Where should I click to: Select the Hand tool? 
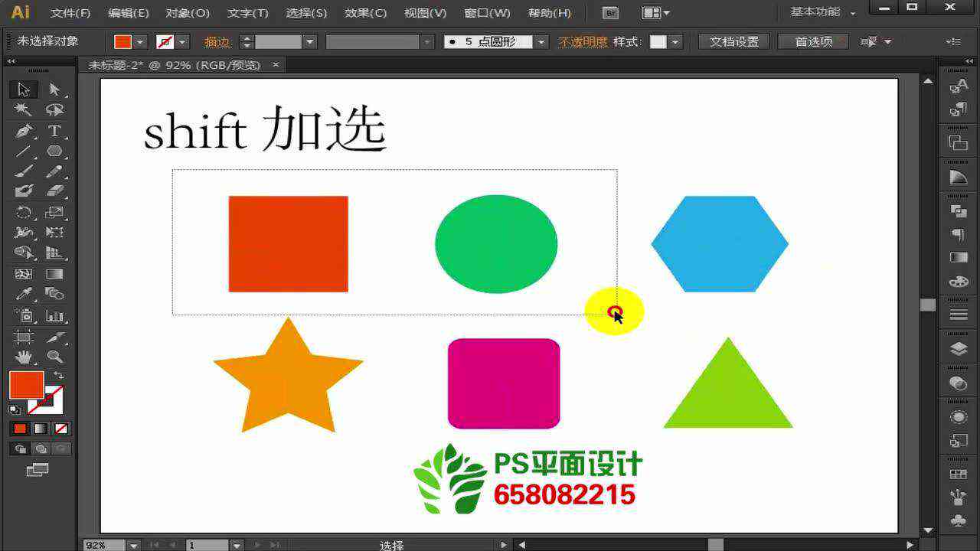click(24, 356)
